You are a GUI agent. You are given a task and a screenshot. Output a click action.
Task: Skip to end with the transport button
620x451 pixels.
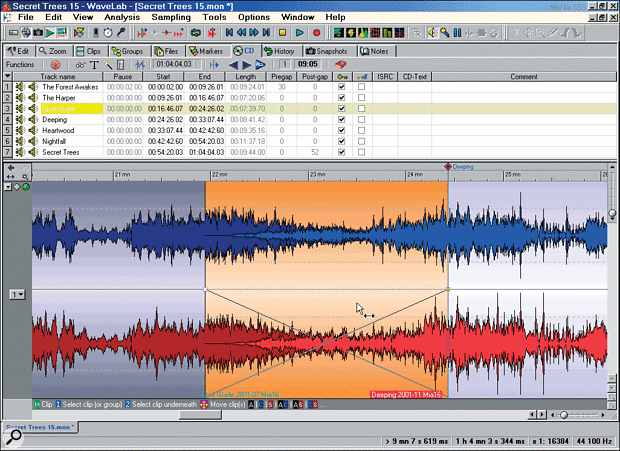click(267, 32)
